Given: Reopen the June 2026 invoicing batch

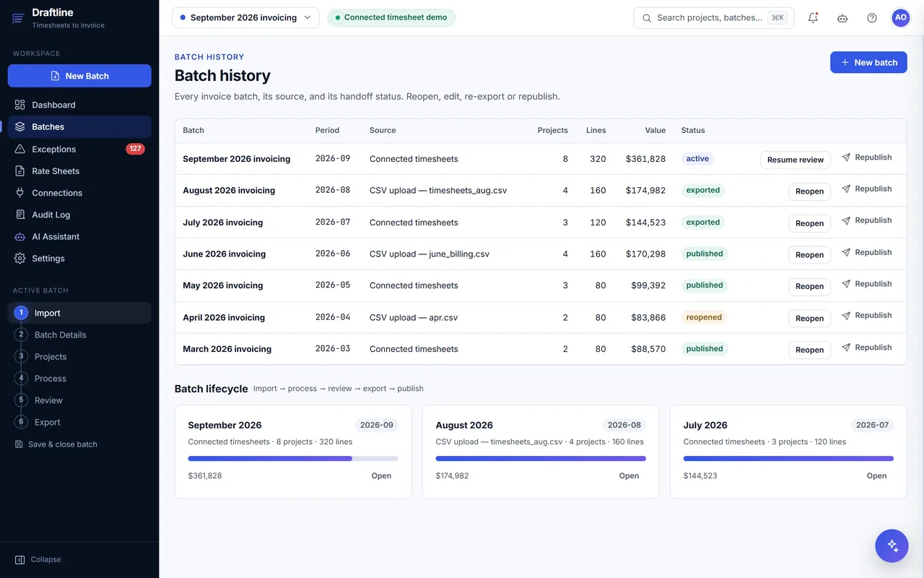Looking at the screenshot, I should [x=809, y=254].
